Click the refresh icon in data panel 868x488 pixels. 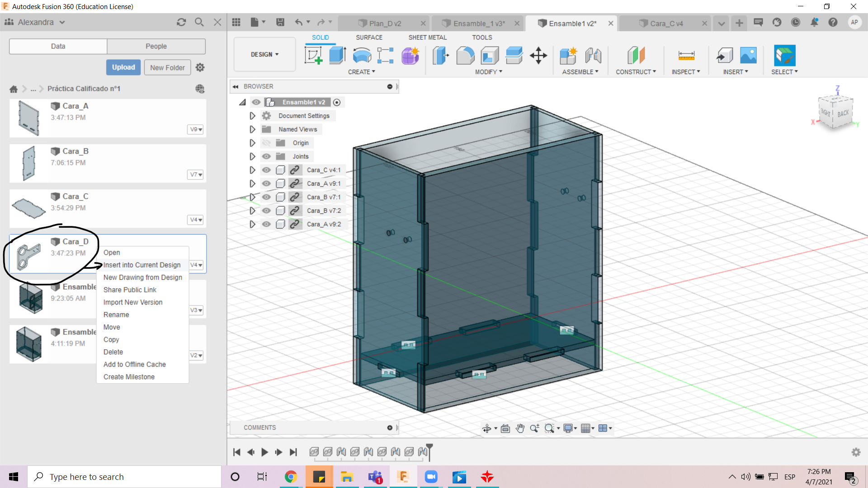point(181,22)
